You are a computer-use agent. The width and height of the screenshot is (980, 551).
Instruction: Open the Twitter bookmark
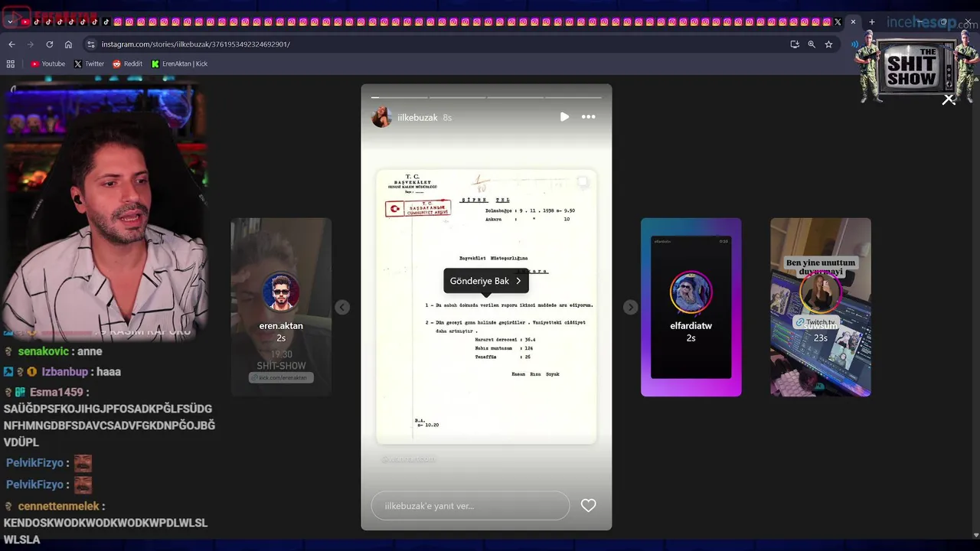coord(89,64)
